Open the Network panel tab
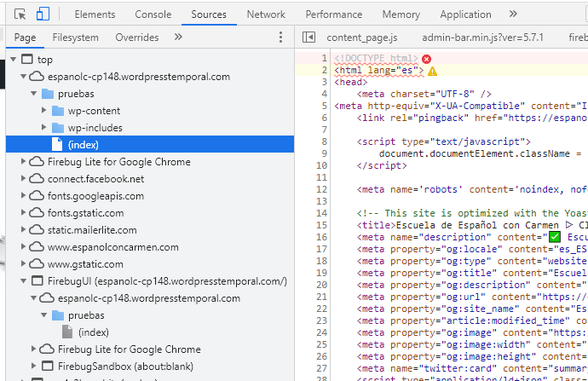588x381 pixels. click(266, 14)
